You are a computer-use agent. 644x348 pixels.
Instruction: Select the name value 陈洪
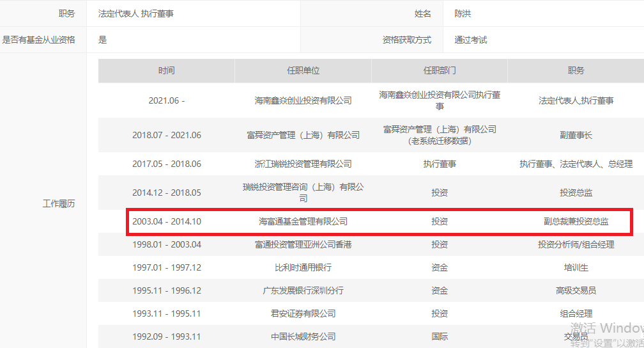point(463,13)
